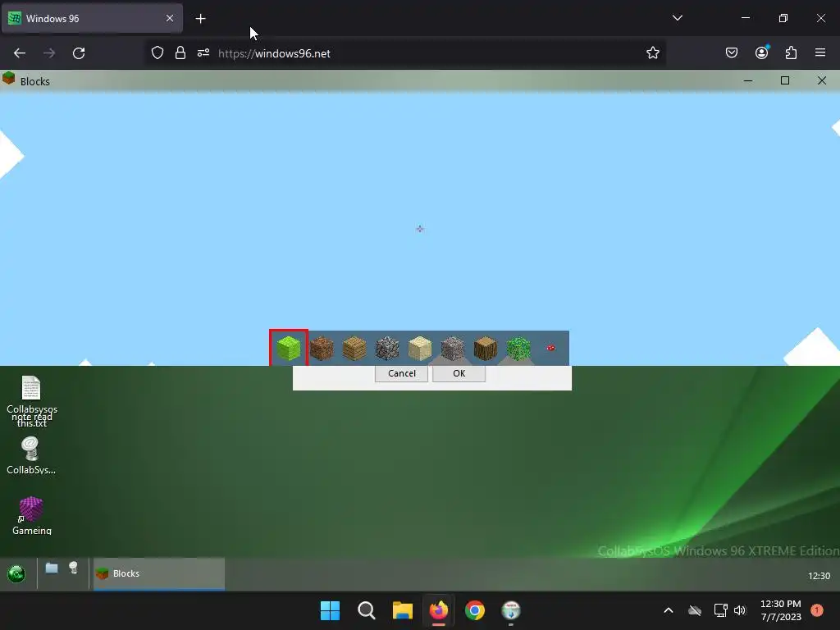Open the Pocket save icon
The width and height of the screenshot is (840, 630).
tap(731, 53)
